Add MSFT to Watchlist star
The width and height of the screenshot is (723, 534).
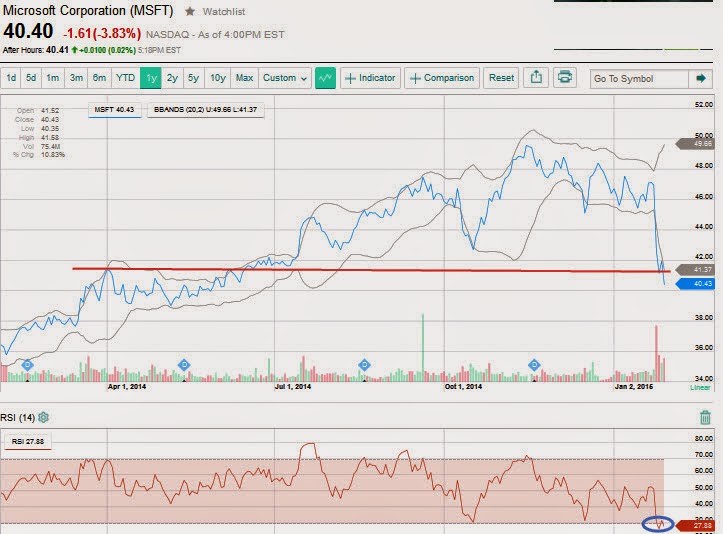190,12
